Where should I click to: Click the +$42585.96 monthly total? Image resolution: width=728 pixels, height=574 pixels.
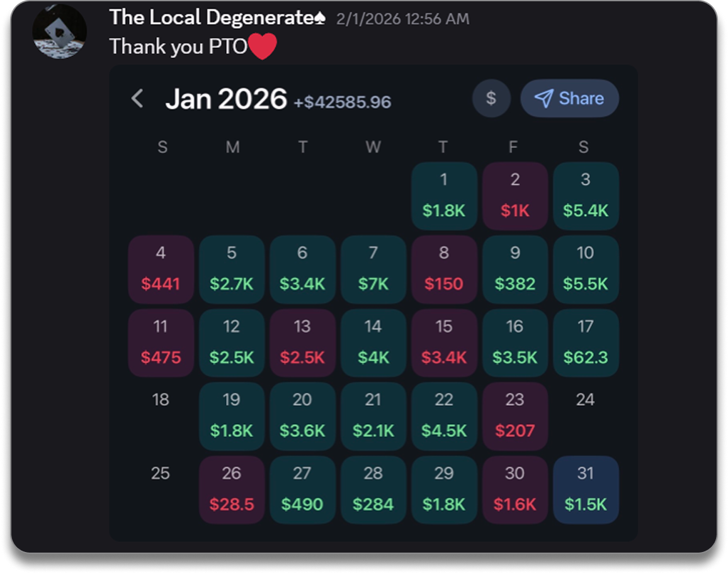tap(342, 102)
